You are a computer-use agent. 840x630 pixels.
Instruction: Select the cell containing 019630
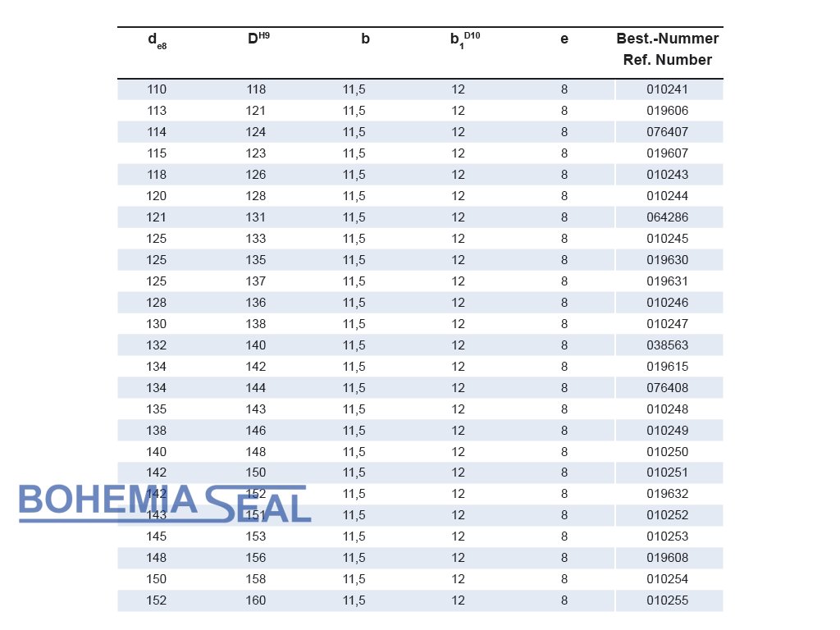668,260
